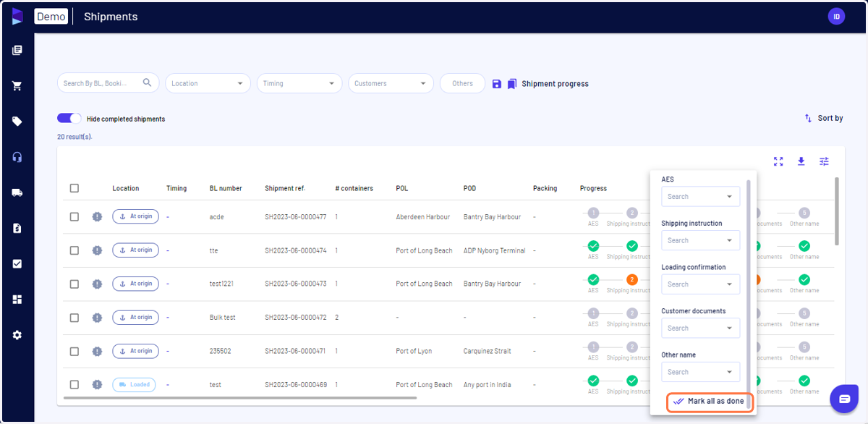This screenshot has width=868, height=424.
Task: Open the dashboard sidebar icon
Action: pyautogui.click(x=17, y=299)
